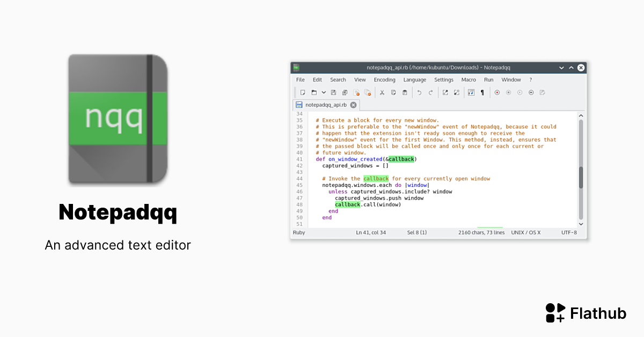Create a new document

[303, 92]
